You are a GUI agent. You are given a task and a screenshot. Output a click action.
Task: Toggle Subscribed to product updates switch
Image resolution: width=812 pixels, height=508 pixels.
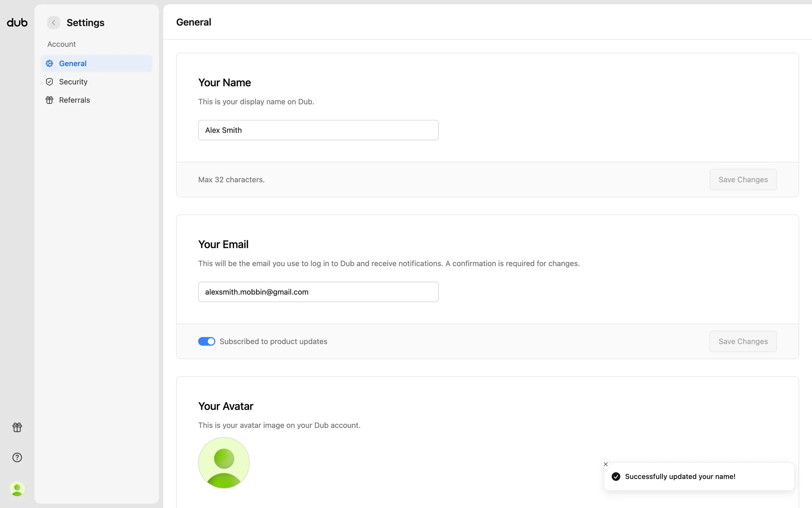(206, 341)
